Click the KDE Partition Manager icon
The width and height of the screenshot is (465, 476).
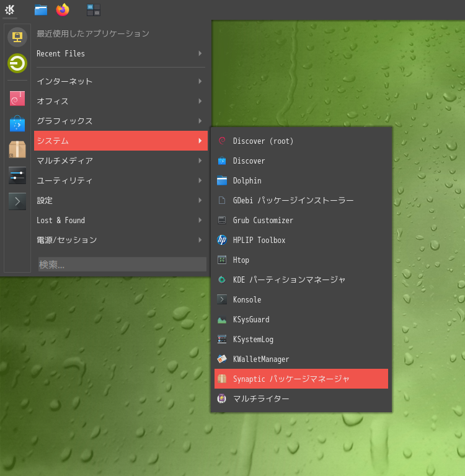pyautogui.click(x=222, y=280)
